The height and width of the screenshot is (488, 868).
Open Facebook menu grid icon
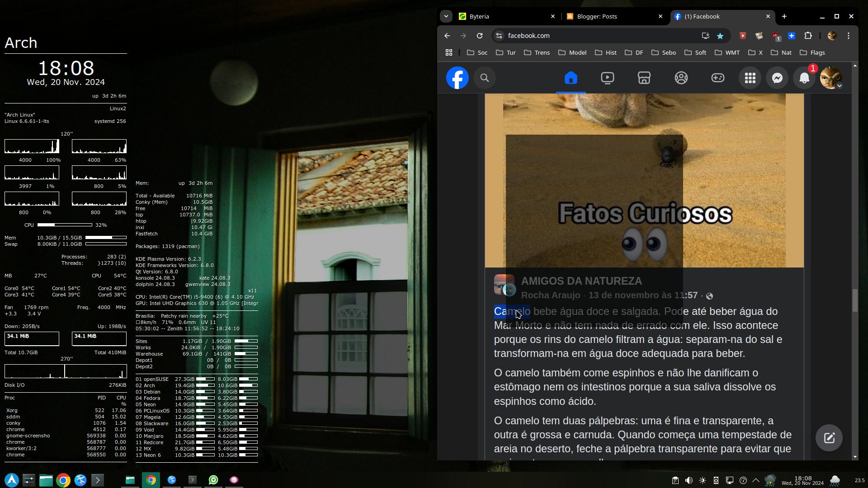(x=750, y=78)
